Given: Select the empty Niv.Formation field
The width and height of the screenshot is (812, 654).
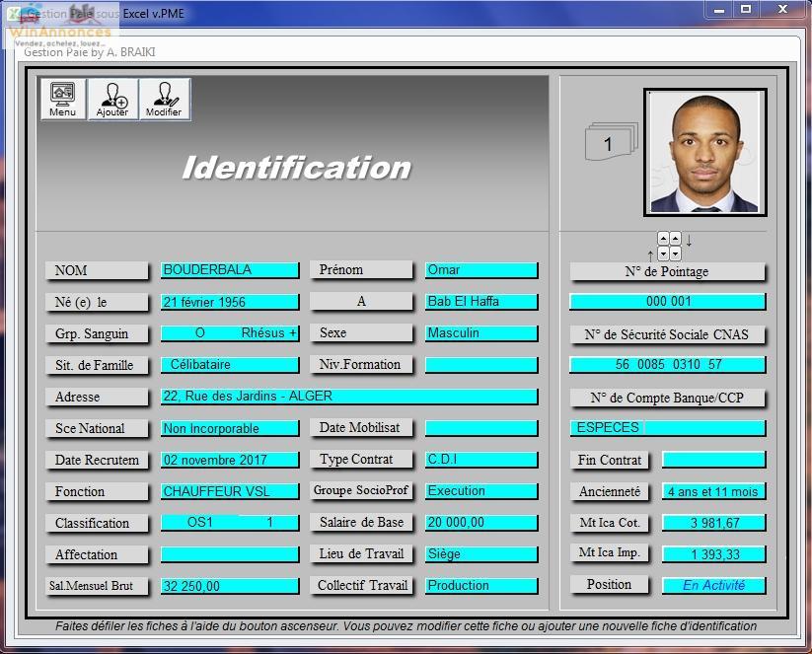Looking at the screenshot, I should coord(481,365).
